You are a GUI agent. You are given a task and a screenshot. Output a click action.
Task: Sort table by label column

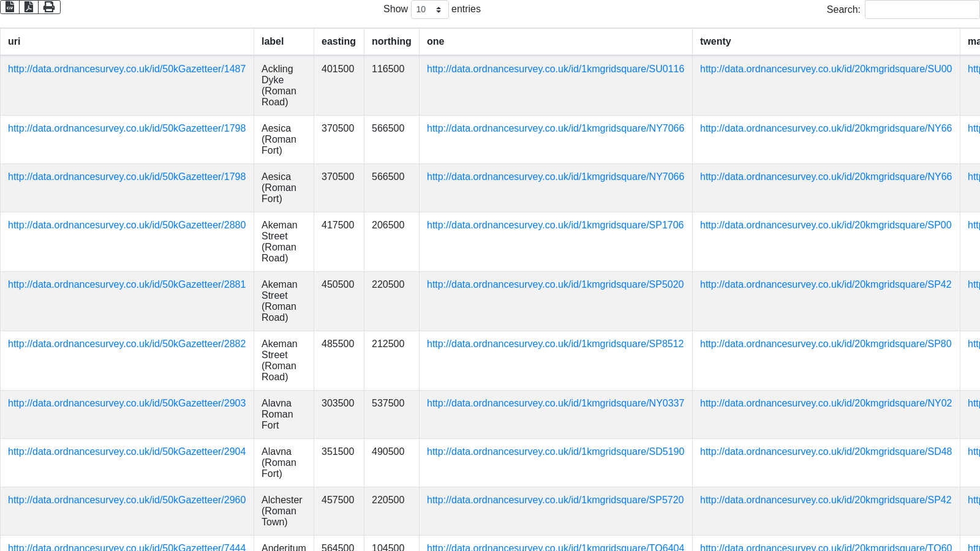point(273,42)
